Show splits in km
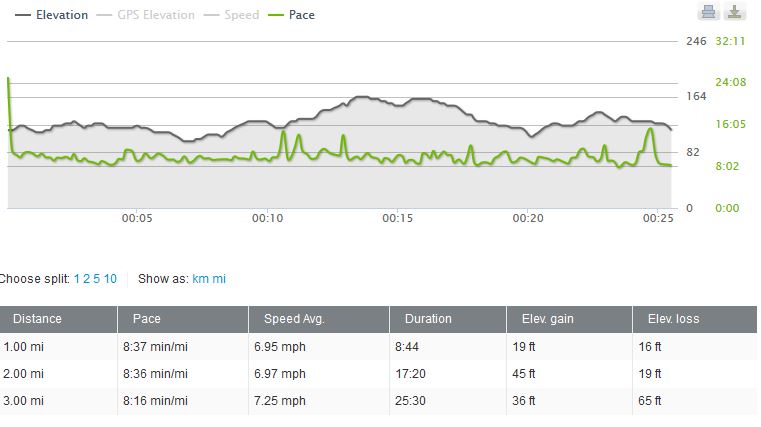The height and width of the screenshot is (427, 761). (x=200, y=279)
